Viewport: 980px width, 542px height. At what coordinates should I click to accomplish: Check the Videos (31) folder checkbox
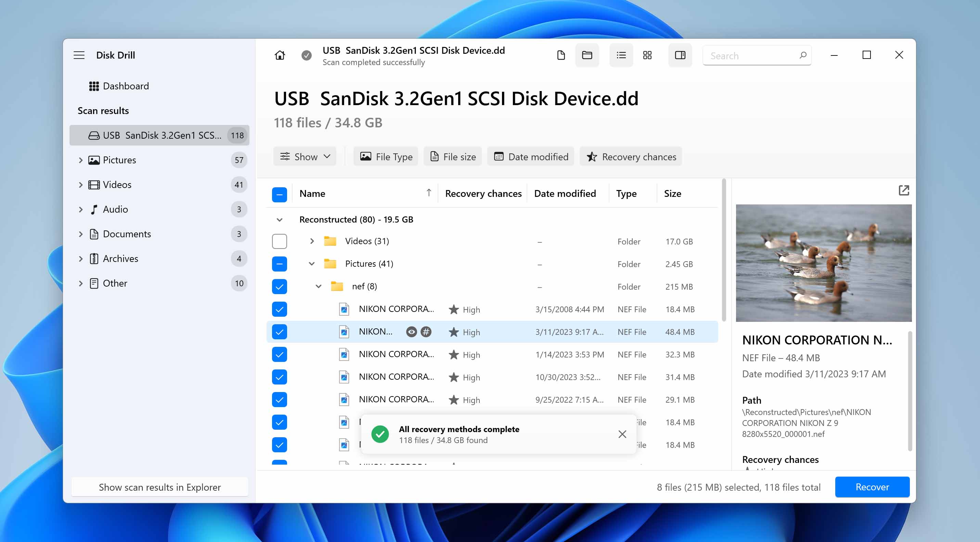tap(280, 241)
